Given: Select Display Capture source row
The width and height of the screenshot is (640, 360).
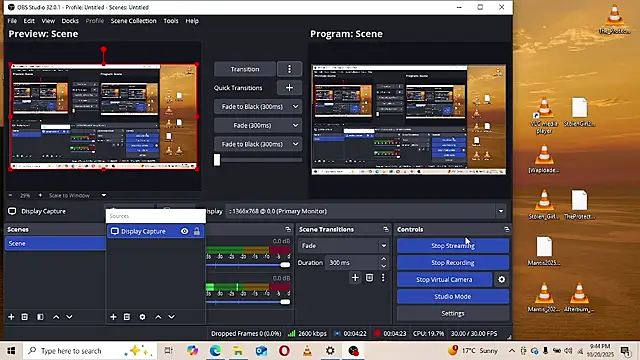Looking at the screenshot, I should (x=156, y=231).
